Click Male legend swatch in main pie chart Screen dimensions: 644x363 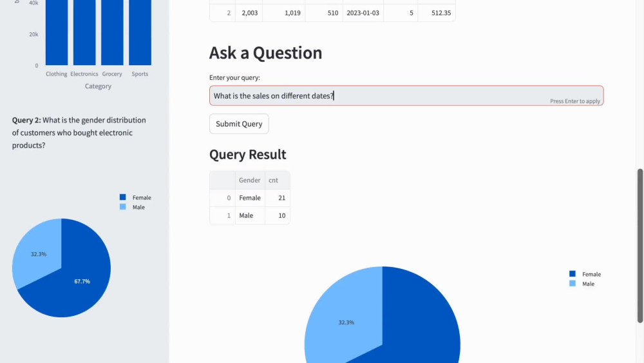point(573,283)
